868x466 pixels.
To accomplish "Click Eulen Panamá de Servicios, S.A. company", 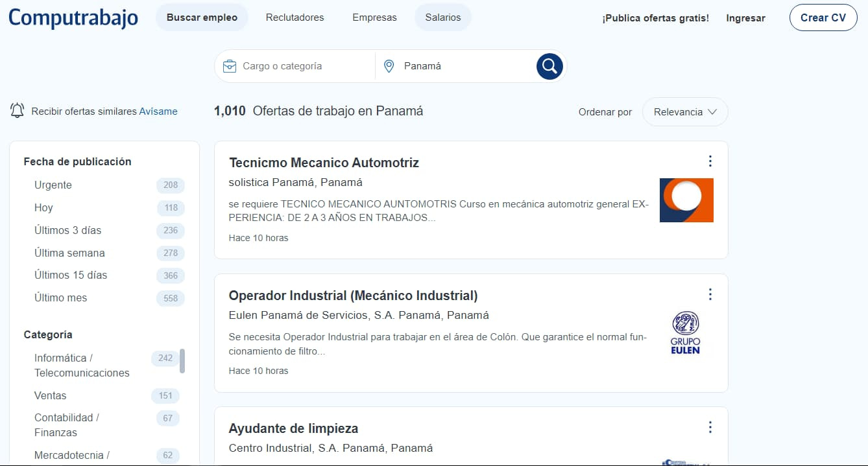I will pyautogui.click(x=312, y=315).
